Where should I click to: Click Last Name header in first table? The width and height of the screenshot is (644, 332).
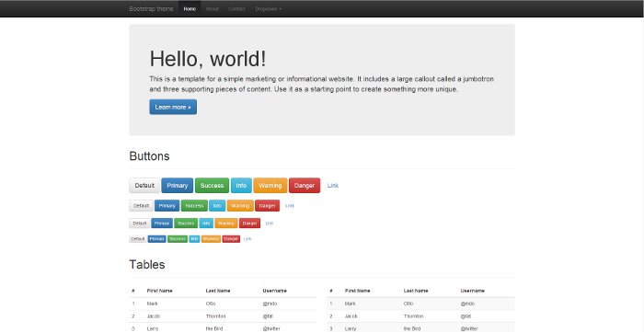pyautogui.click(x=218, y=291)
